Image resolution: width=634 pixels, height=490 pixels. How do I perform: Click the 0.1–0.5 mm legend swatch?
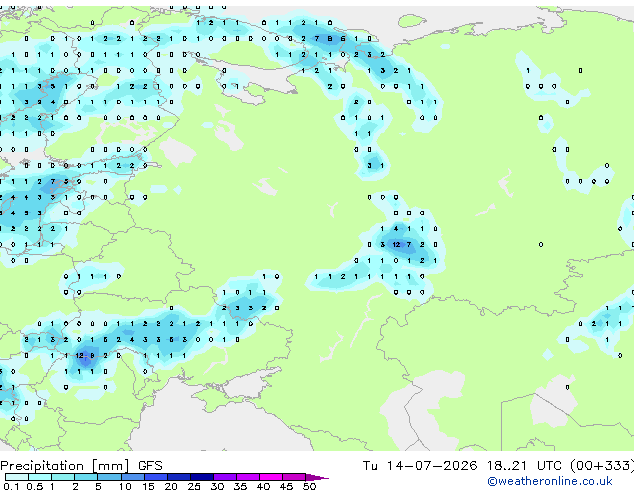[x=17, y=477]
